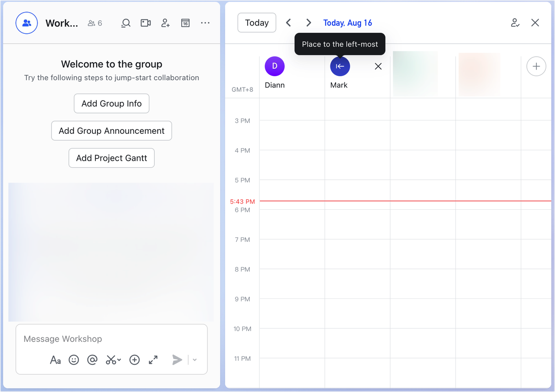The width and height of the screenshot is (555, 392).
Task: Jump back to Today in the calendar
Action: point(256,23)
